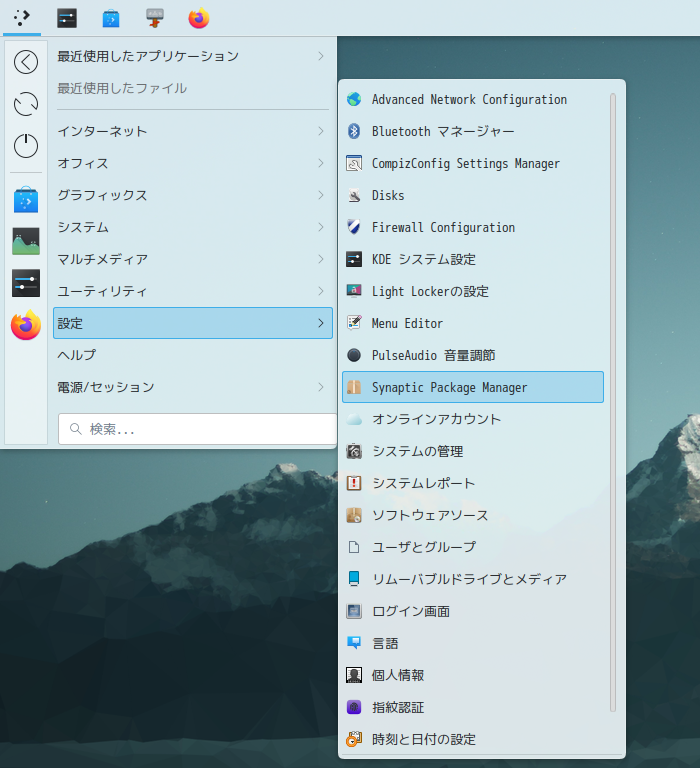Click the software store bag icon in top panel

(x=111, y=18)
